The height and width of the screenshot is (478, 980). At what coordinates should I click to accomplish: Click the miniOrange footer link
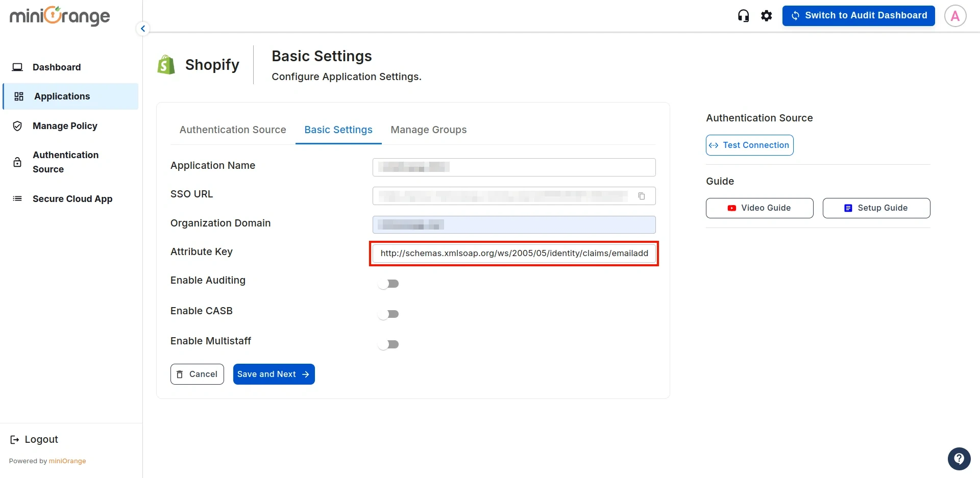[67, 461]
